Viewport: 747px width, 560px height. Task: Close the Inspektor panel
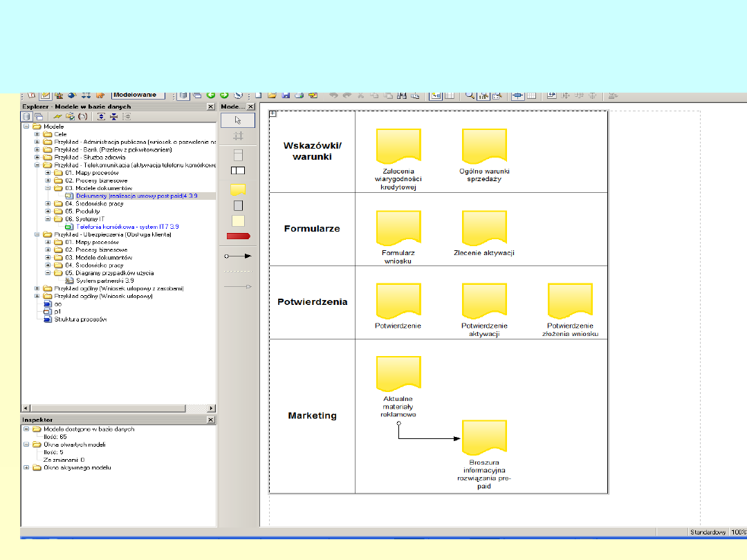(210, 420)
